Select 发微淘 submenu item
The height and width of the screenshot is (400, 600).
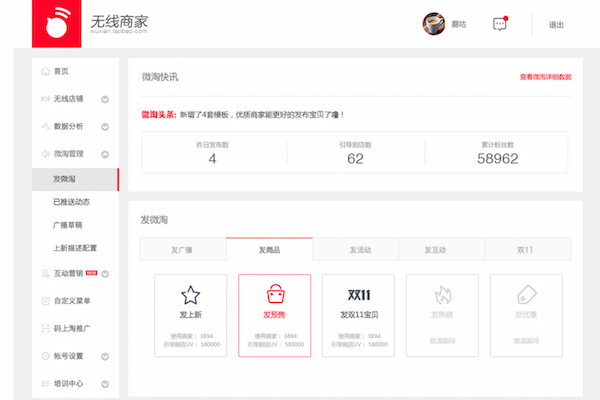[75, 179]
